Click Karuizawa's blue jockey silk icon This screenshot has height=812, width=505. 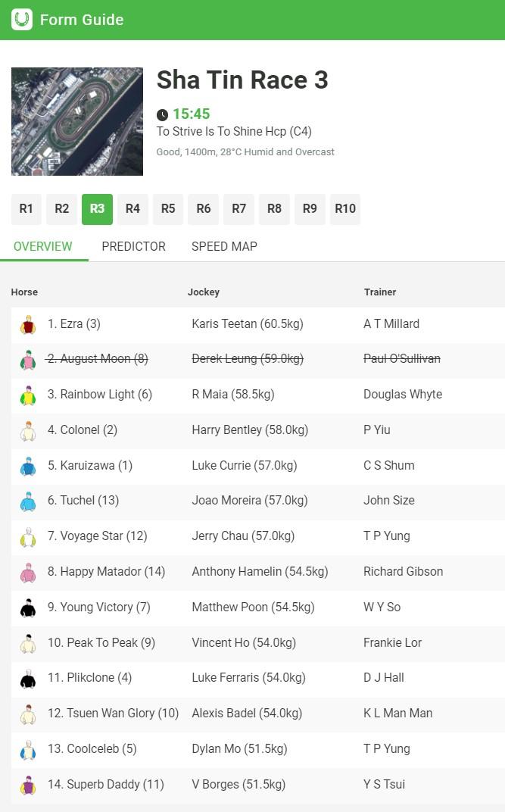click(x=28, y=466)
